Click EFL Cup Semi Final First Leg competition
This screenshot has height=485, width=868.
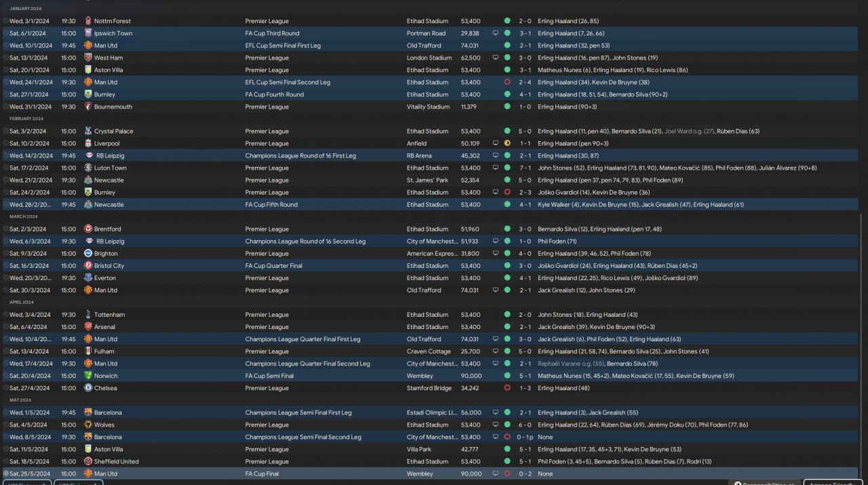[283, 45]
